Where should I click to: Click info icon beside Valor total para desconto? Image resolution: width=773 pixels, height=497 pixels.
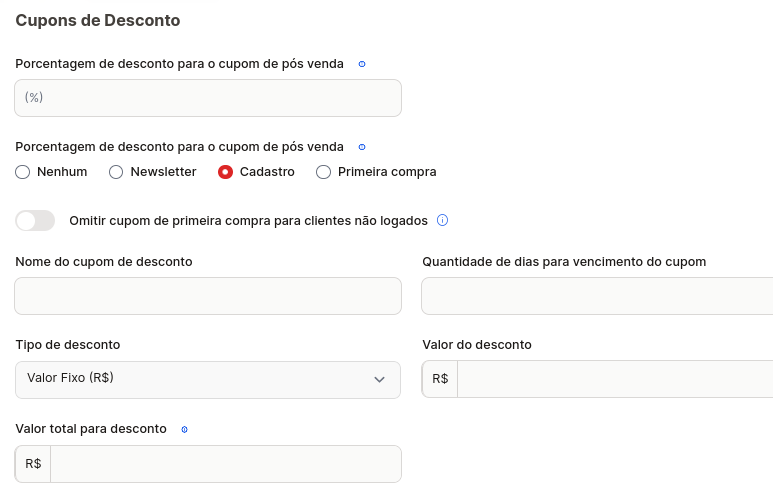[x=184, y=429]
